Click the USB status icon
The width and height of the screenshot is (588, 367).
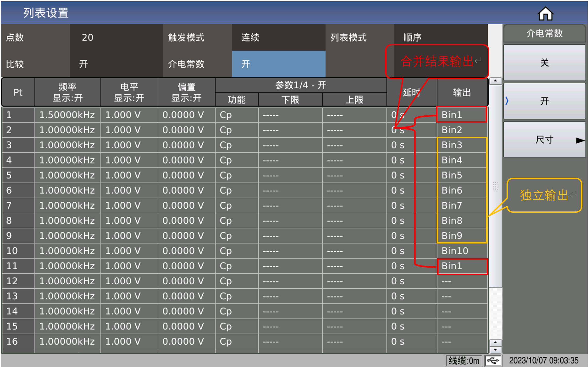point(493,361)
